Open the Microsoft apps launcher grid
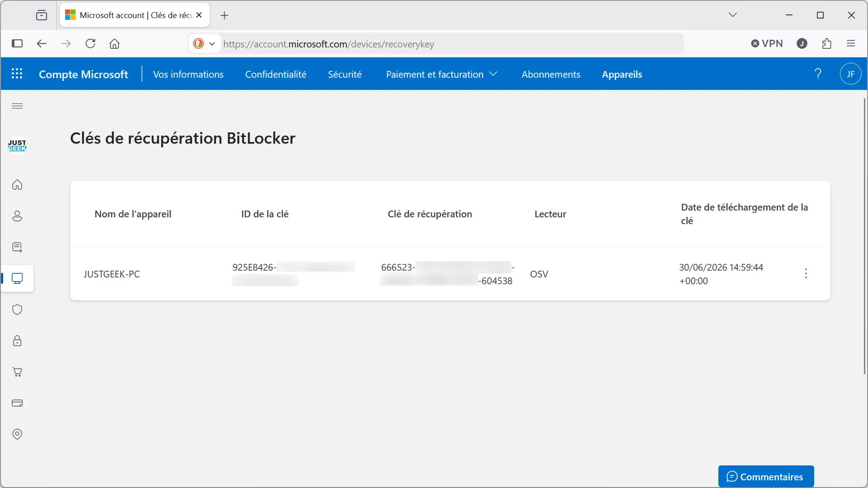This screenshot has height=488, width=868. pyautogui.click(x=17, y=74)
